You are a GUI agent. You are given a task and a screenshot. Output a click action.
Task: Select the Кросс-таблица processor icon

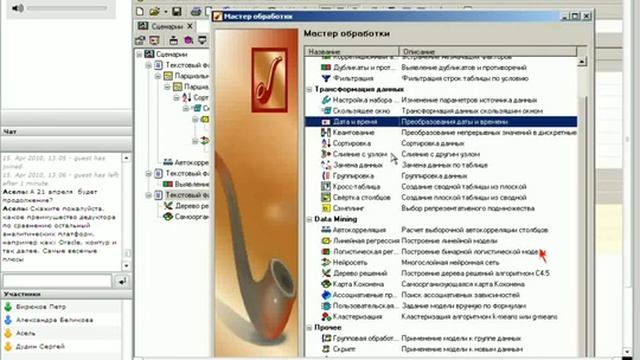[326, 187]
